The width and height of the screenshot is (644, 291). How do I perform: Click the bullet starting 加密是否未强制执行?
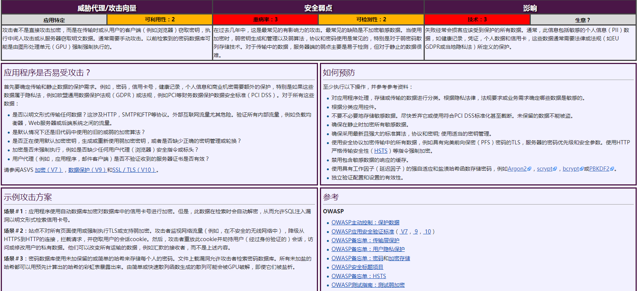[x=106, y=150]
